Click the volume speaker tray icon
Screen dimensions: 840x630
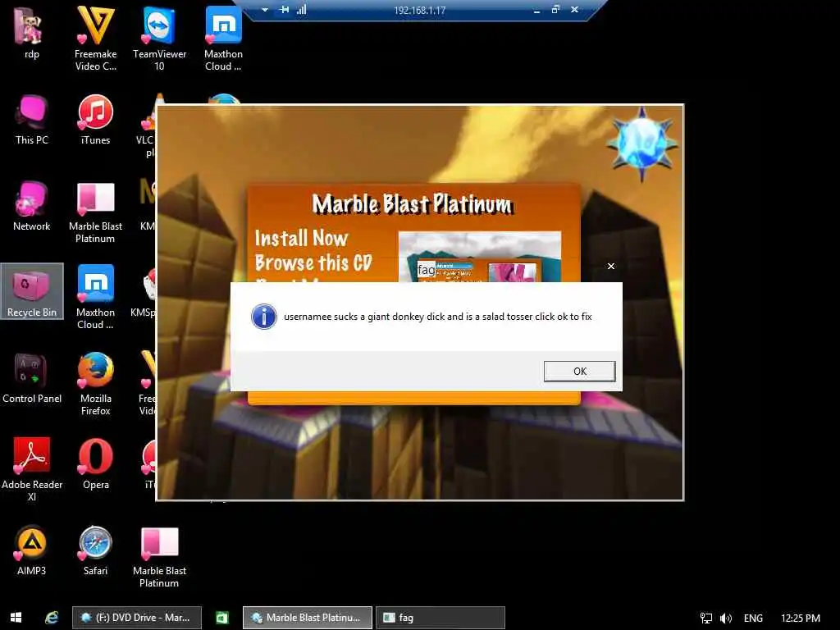[726, 619]
